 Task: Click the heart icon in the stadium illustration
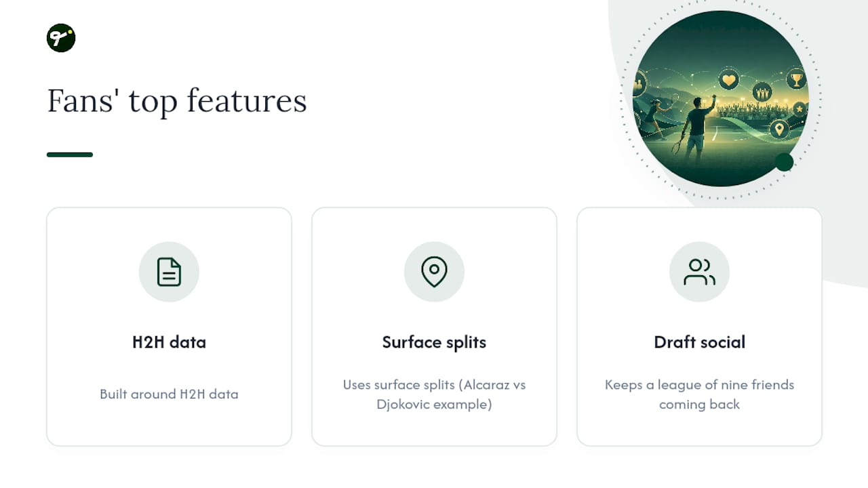[729, 81]
